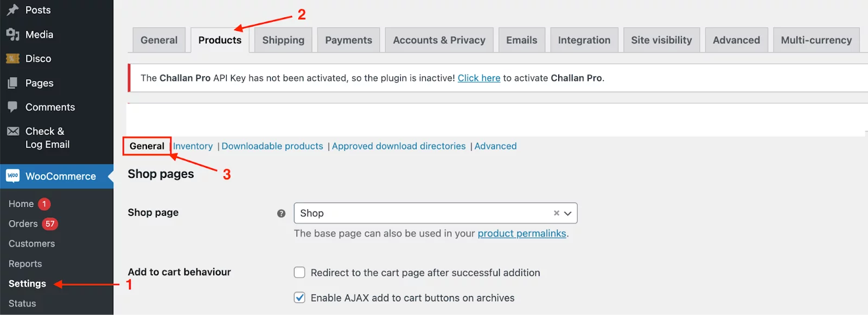
Task: Click here to activate Challan Pro
Action: click(478, 78)
